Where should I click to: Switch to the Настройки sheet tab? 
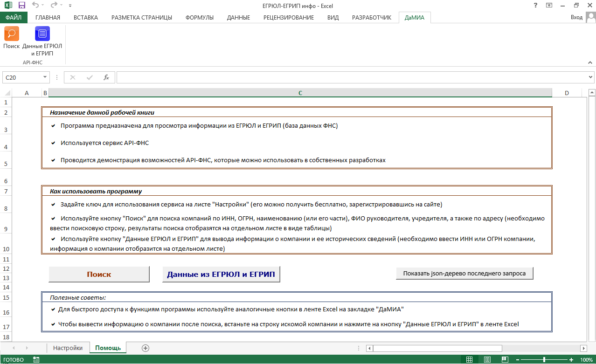68,348
